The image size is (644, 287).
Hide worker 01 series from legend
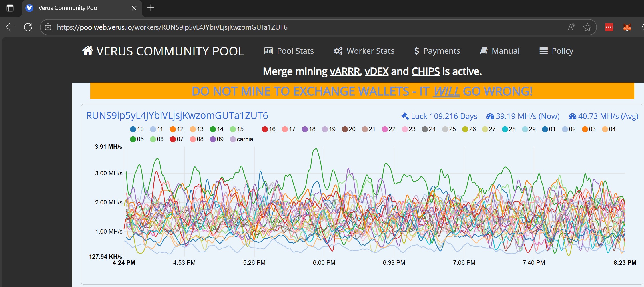549,129
